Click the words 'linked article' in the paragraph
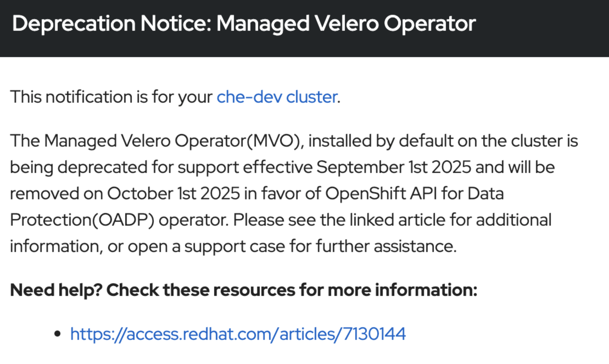This screenshot has height=364, width=609. pyautogui.click(x=397, y=220)
